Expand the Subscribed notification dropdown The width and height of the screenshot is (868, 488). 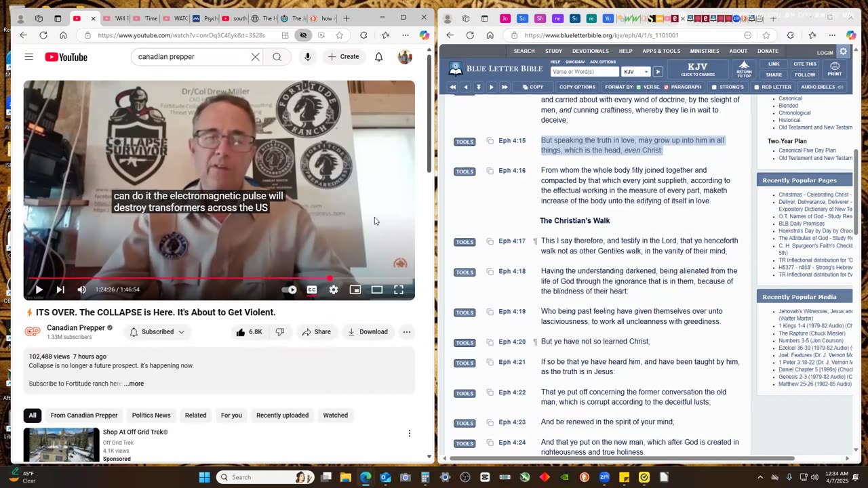pyautogui.click(x=157, y=332)
